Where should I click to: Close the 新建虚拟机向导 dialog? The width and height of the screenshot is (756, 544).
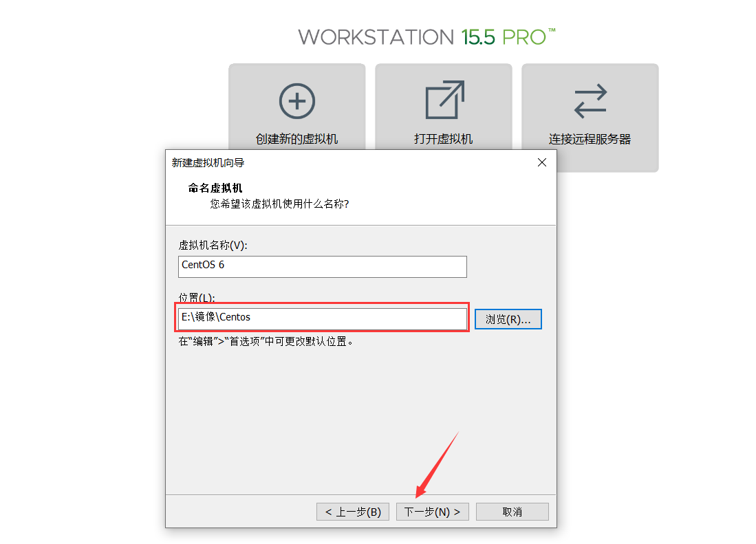tap(542, 162)
